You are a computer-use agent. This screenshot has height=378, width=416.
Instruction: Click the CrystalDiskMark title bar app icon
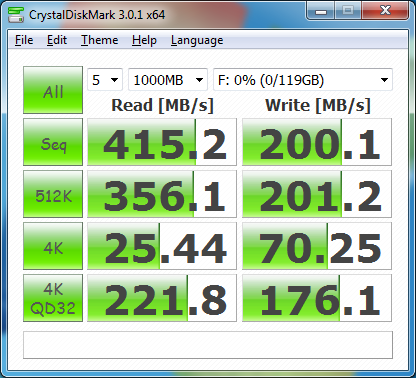pyautogui.click(x=15, y=14)
